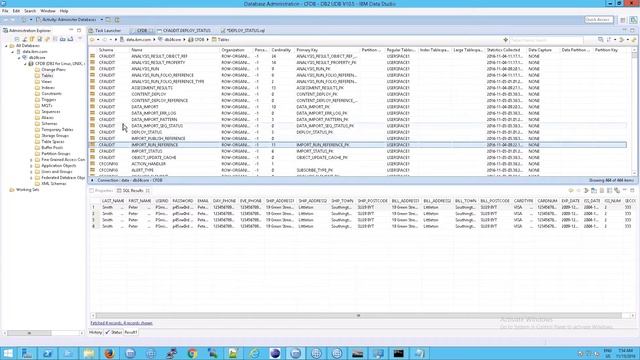The width and height of the screenshot is (640, 360).
Task: Collapse the data.ibm.com tree node
Action: 13,52
